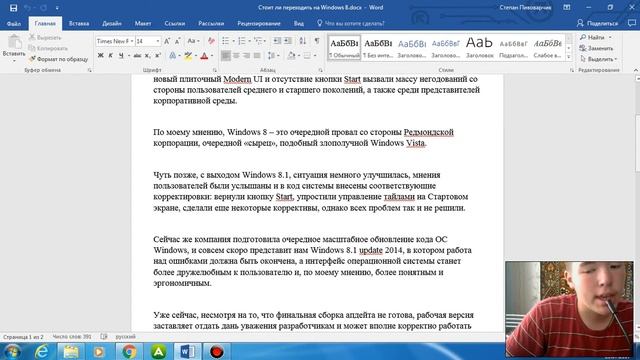
Task: Toggle show paragraph marks (¶)
Action: click(x=317, y=41)
